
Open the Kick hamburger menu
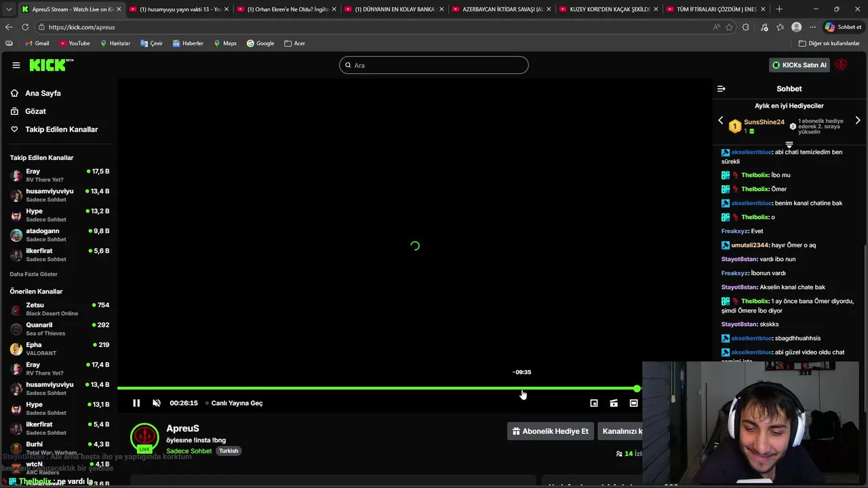coord(16,65)
